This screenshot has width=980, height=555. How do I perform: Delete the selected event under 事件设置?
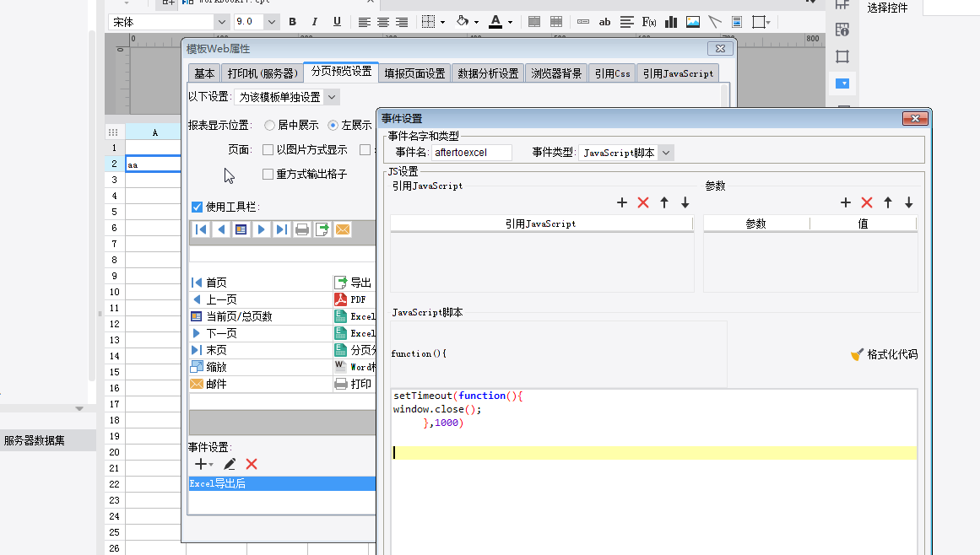252,464
